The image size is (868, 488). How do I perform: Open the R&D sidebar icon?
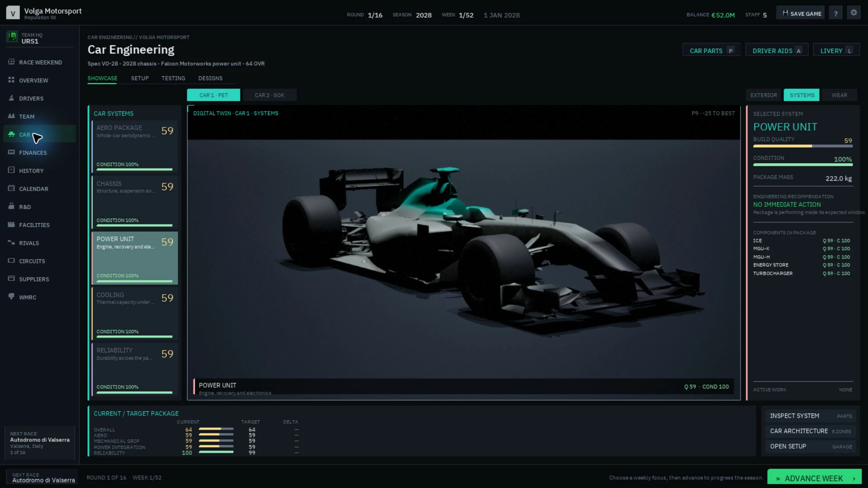[x=11, y=206]
